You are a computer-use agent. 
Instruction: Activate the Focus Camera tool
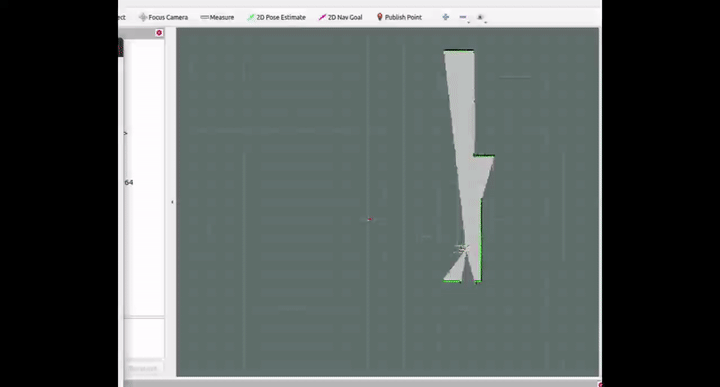pos(163,17)
